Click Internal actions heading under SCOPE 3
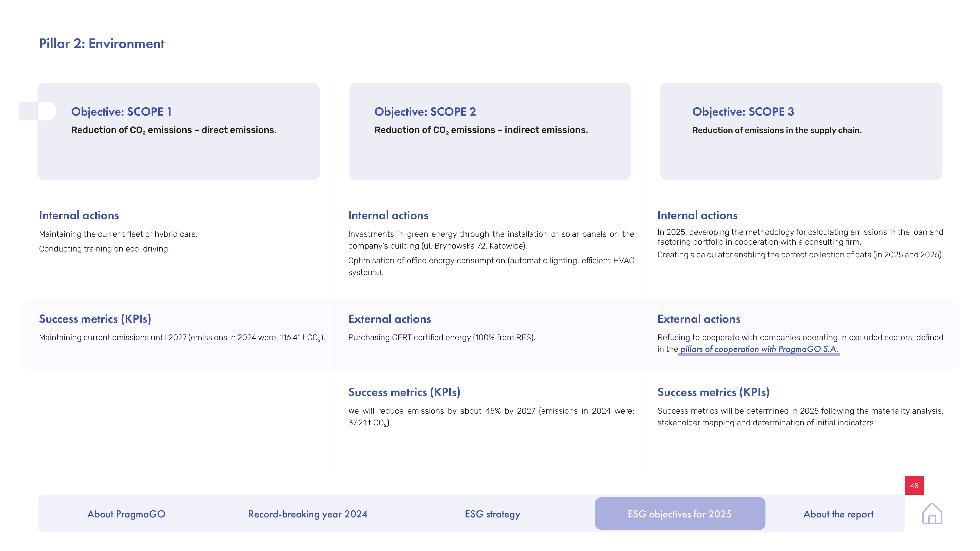The image size is (980, 551). click(x=697, y=216)
